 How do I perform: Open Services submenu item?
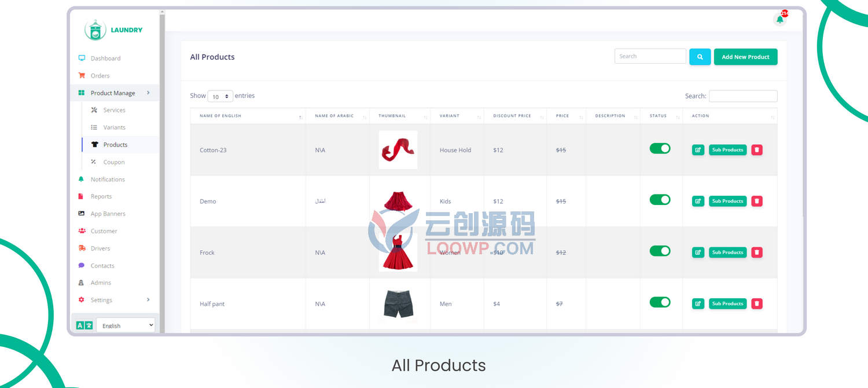115,110
